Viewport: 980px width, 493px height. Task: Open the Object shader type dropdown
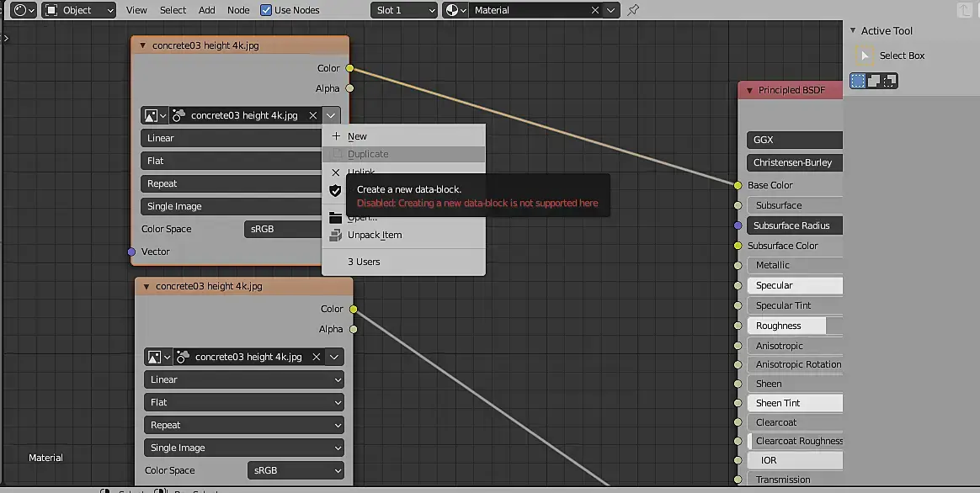pyautogui.click(x=79, y=10)
